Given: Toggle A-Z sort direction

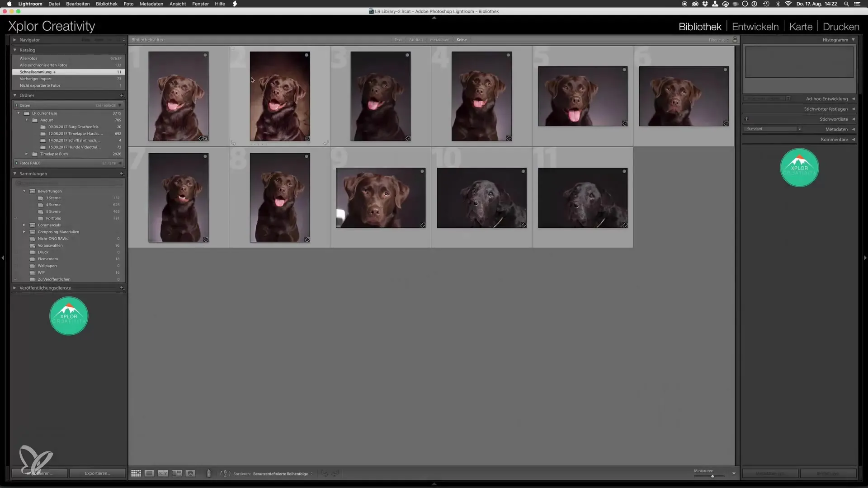Looking at the screenshot, I should coord(225,474).
